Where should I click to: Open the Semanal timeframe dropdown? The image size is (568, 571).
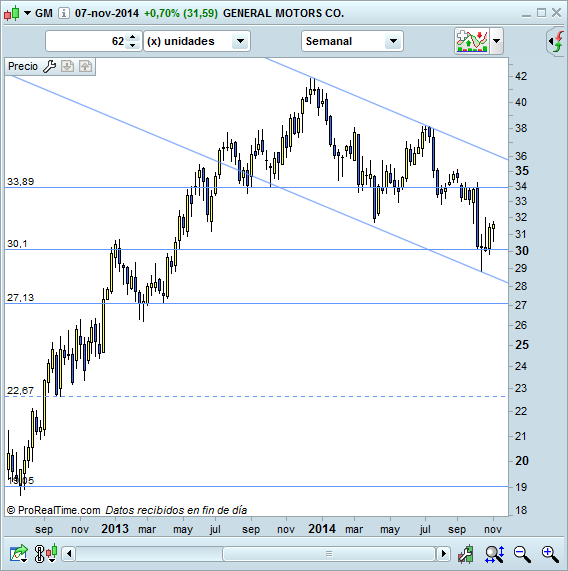point(352,41)
